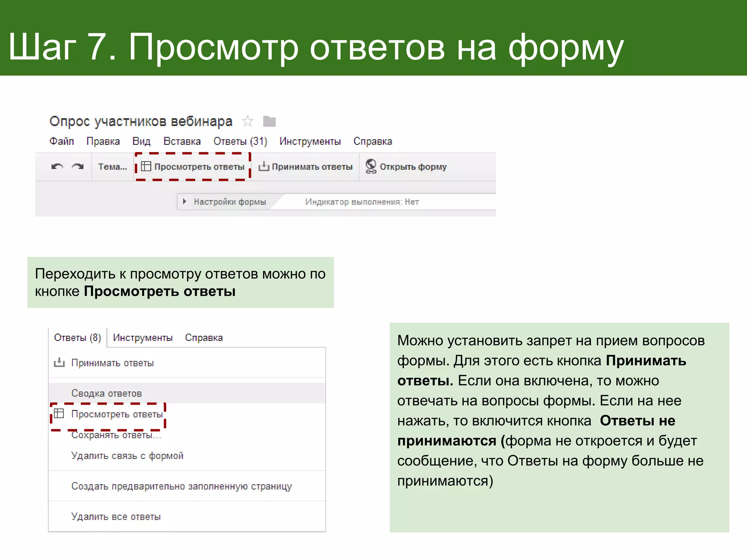Open the Ответы (31) menu

coord(240,141)
